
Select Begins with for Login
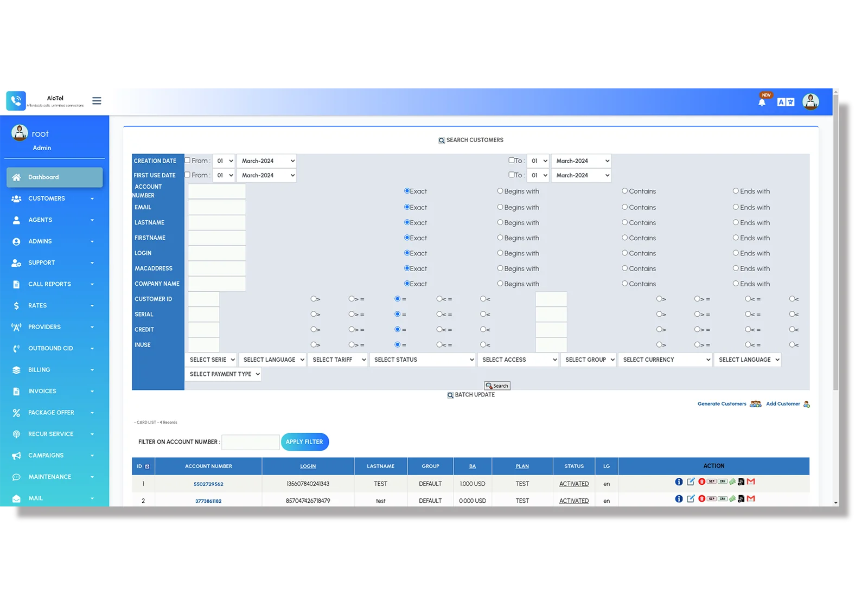(500, 253)
